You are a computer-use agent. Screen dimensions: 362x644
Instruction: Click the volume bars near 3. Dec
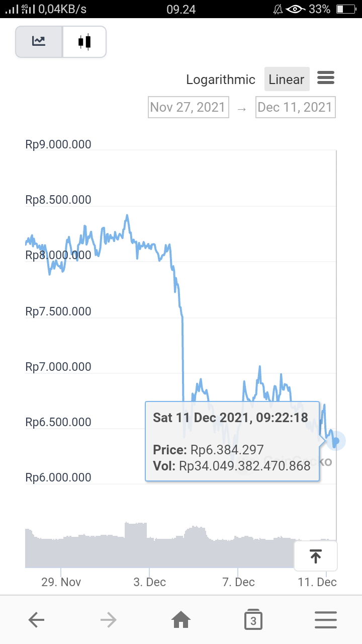click(x=136, y=546)
